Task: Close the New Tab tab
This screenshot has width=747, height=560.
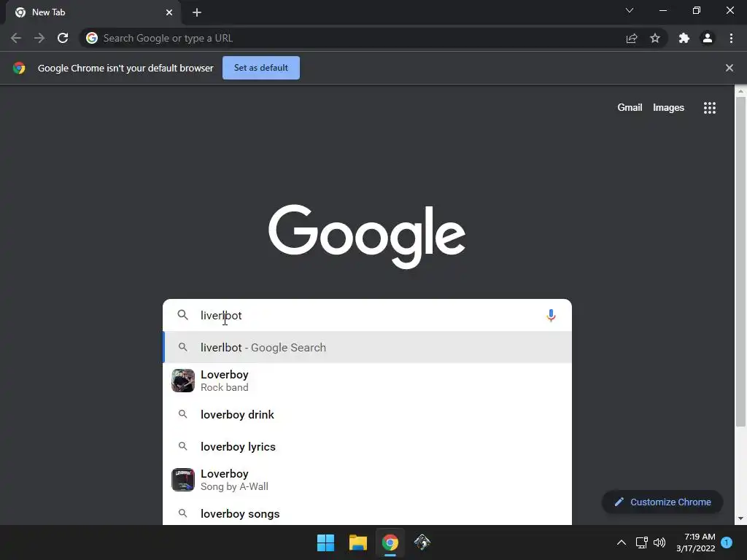Action: [x=169, y=12]
